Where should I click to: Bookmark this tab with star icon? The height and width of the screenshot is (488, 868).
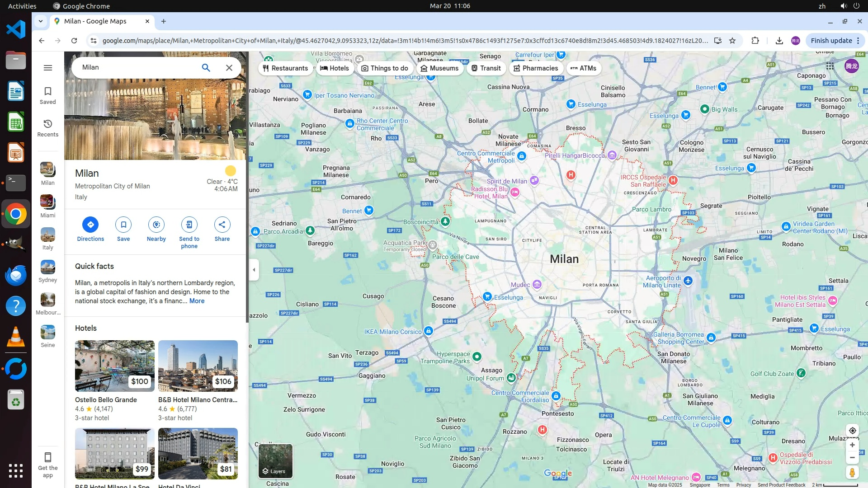(x=732, y=41)
